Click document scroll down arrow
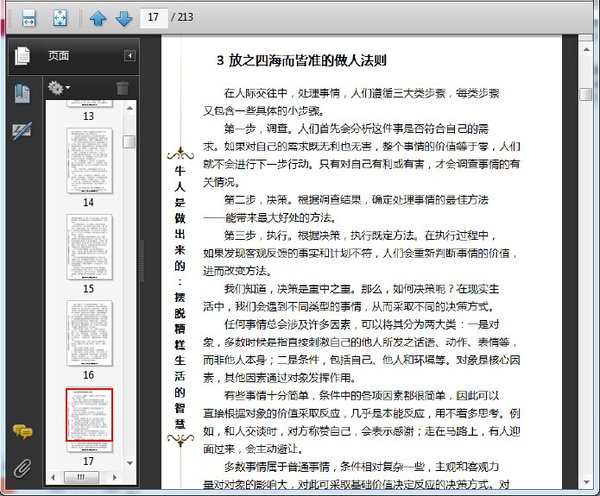The width and height of the screenshot is (600, 496). point(586,482)
